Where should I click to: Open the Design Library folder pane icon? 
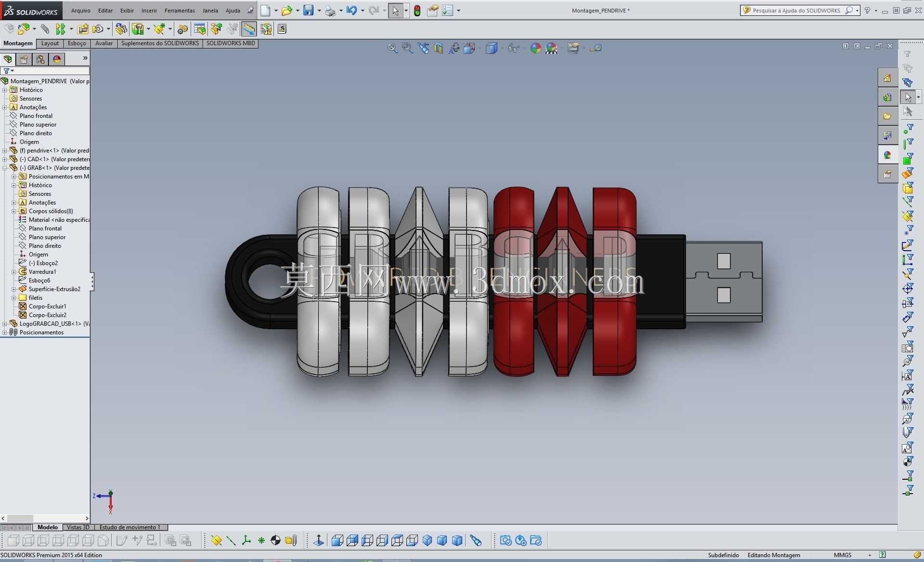[887, 116]
